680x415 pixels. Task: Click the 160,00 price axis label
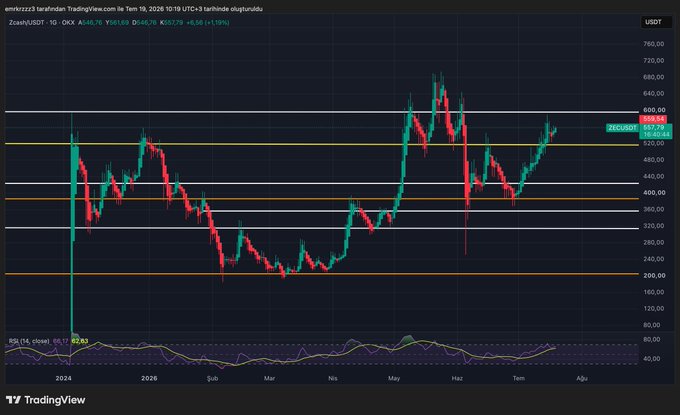[654, 292]
